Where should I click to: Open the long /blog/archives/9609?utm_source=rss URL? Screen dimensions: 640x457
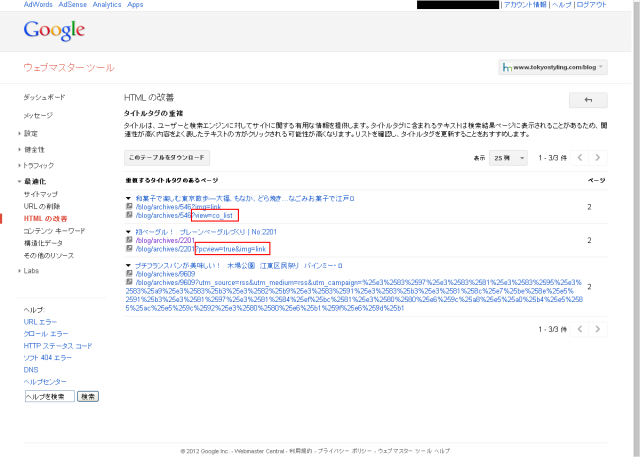click(x=354, y=295)
